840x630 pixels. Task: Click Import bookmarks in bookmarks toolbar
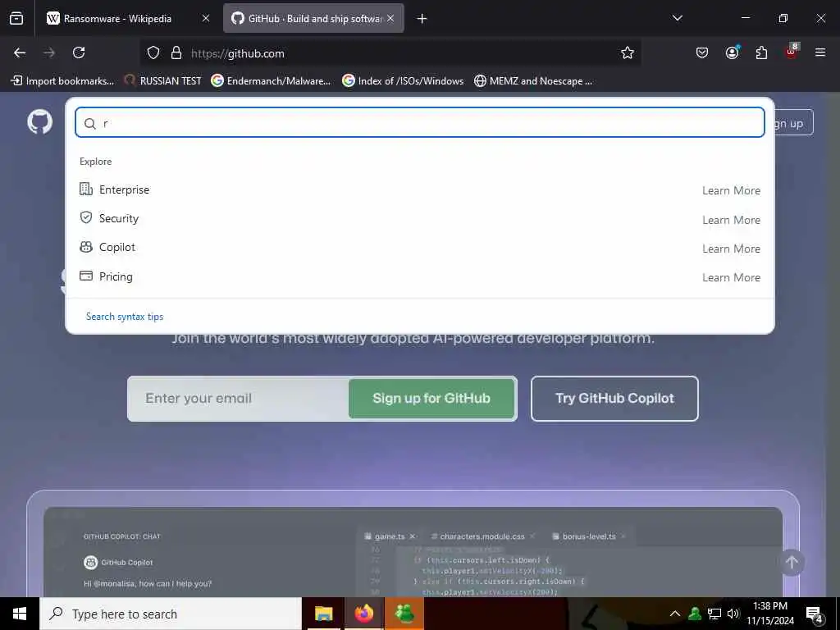click(62, 81)
